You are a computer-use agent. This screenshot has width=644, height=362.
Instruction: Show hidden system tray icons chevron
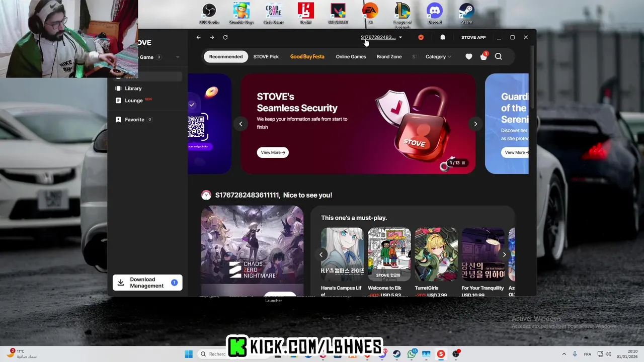563,354
